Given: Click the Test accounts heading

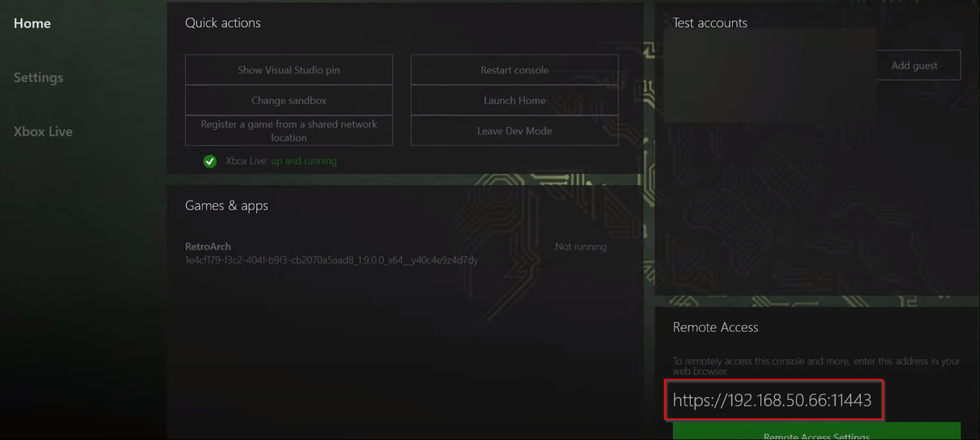Looking at the screenshot, I should pos(710,23).
